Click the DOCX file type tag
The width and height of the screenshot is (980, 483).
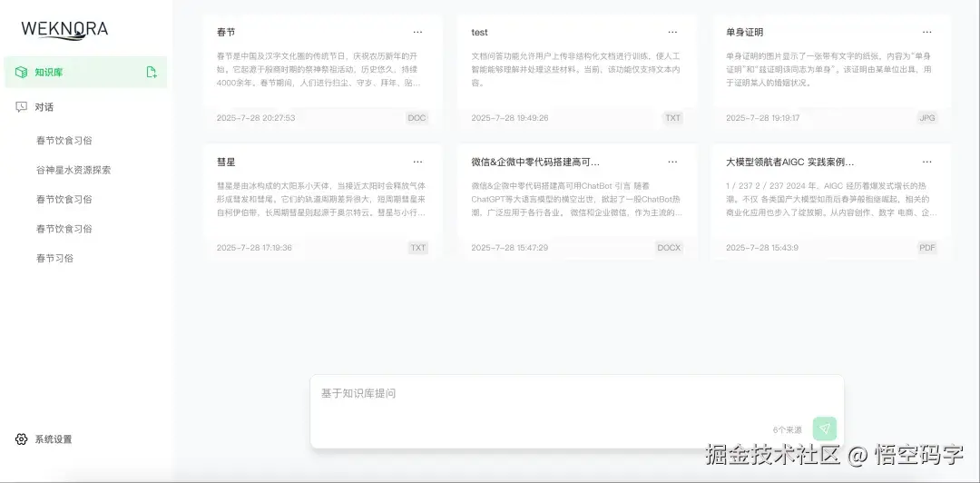click(x=669, y=247)
